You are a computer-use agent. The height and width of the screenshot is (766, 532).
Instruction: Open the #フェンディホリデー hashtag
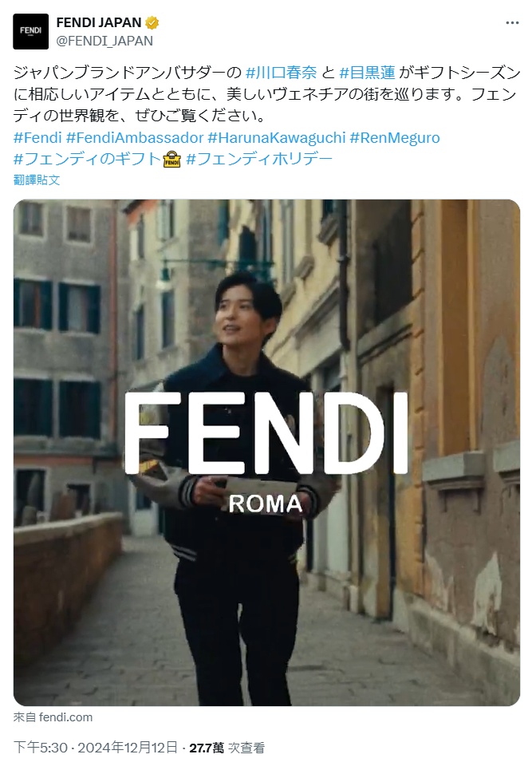[x=259, y=159]
